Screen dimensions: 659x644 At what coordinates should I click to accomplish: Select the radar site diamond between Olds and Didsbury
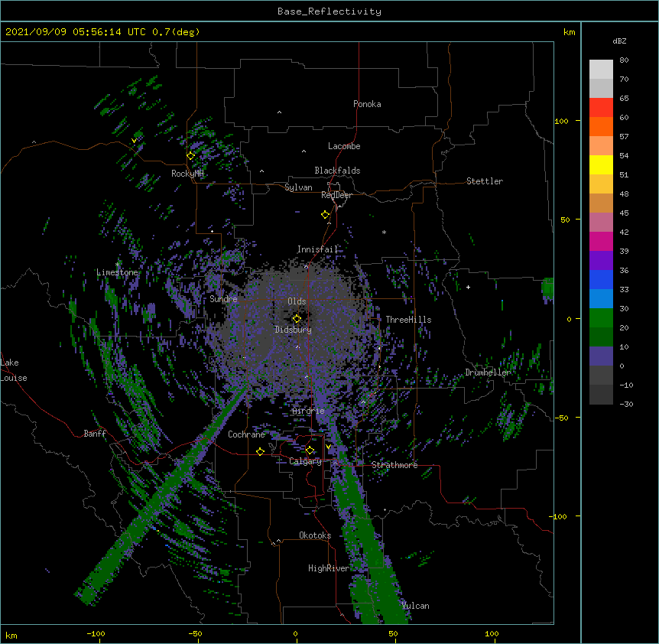tap(297, 319)
